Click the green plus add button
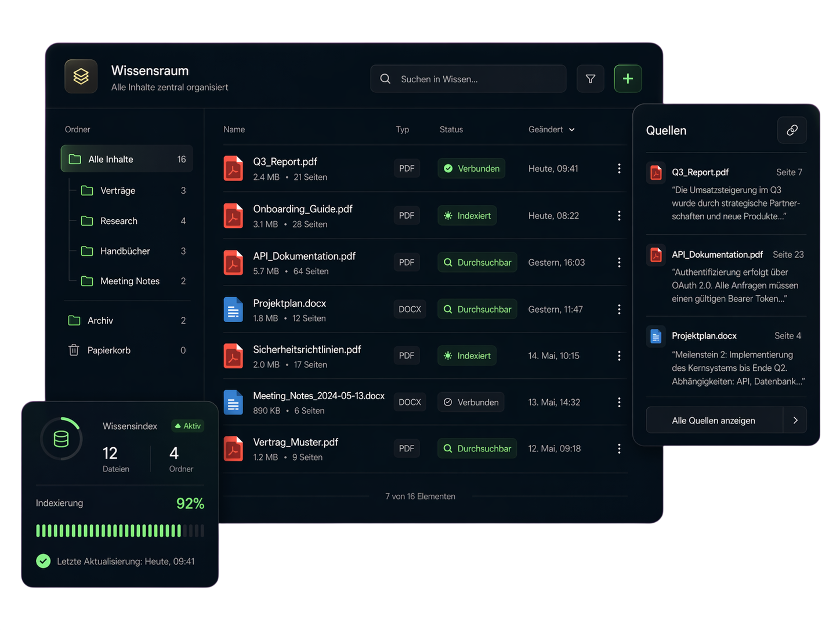The height and width of the screenshot is (630, 840). click(628, 79)
